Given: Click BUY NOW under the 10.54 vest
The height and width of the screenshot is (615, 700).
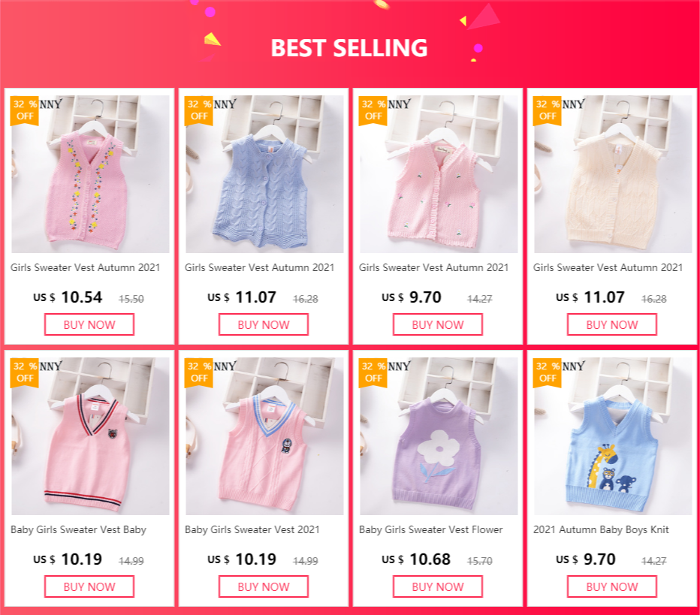Looking at the screenshot, I should (x=89, y=324).
